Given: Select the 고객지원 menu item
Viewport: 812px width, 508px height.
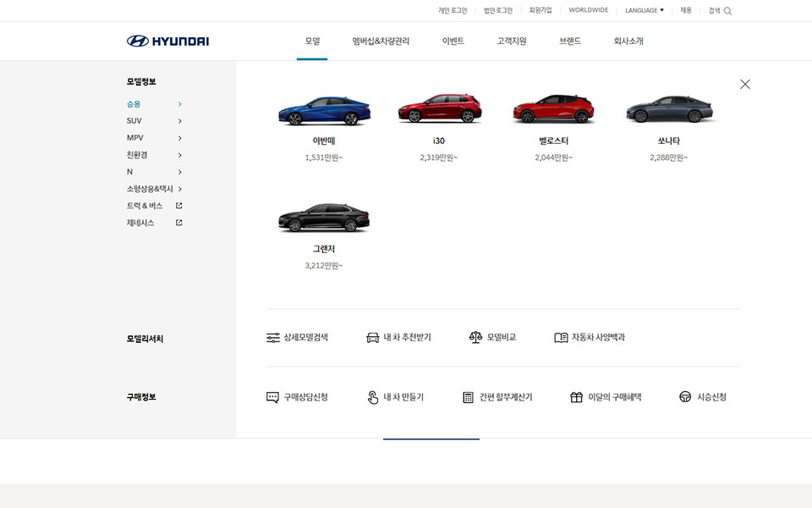Looking at the screenshot, I should [x=511, y=41].
